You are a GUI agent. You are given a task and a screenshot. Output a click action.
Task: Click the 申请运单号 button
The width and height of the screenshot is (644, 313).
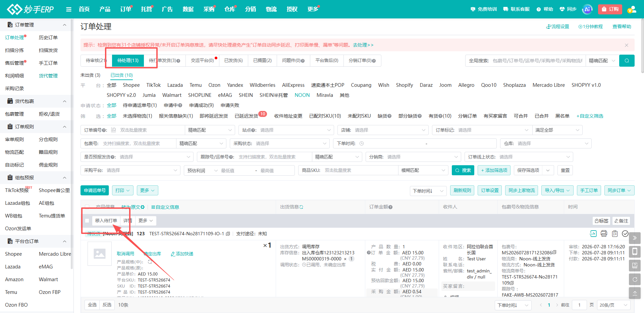point(95,190)
